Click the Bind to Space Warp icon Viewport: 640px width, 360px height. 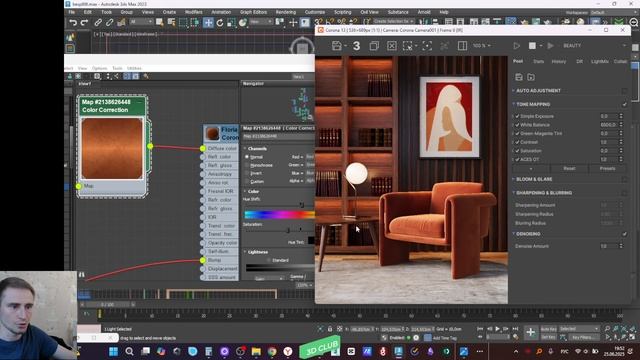[x=121, y=22]
